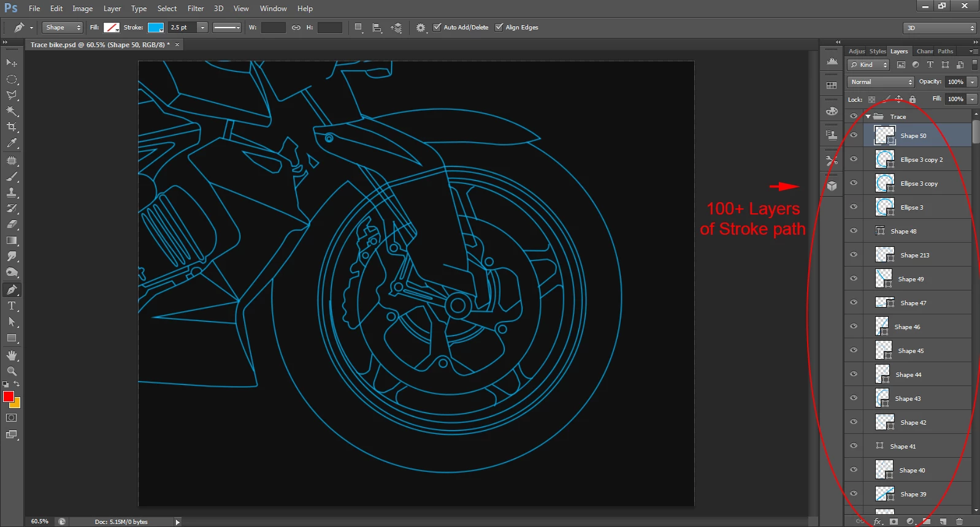Hide the Shape 45 layer
Screen dimensions: 980x527
coord(853,351)
